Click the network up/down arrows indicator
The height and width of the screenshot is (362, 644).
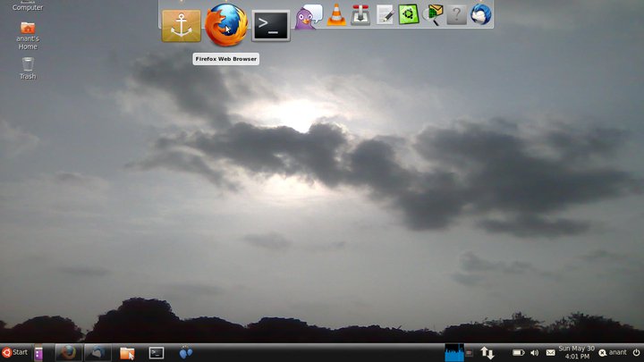(x=487, y=352)
